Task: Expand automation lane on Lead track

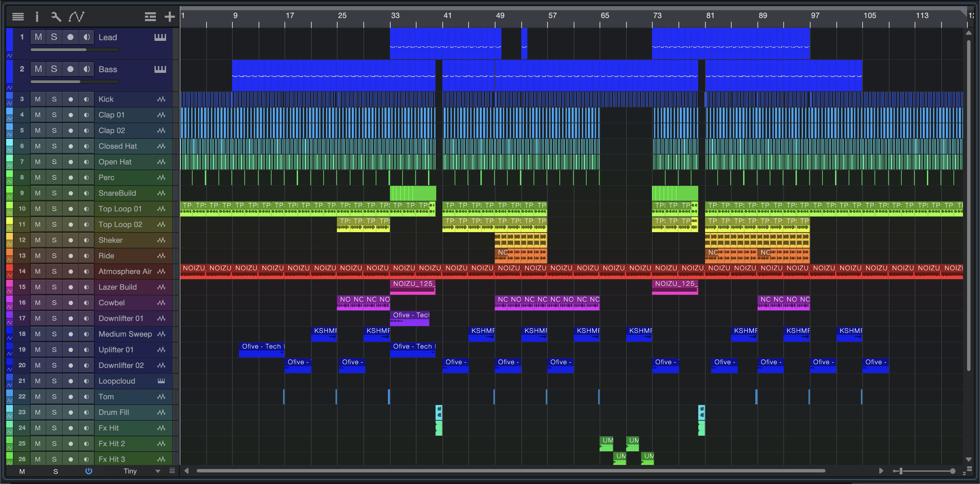Action: click(10, 55)
